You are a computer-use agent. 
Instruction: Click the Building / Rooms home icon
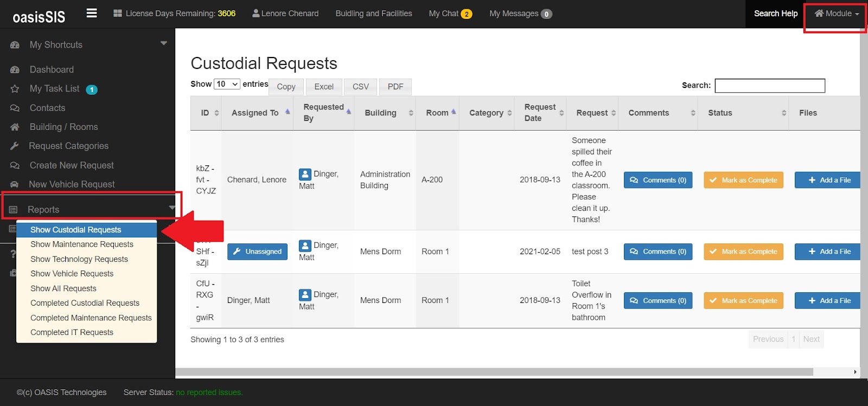[x=15, y=127]
